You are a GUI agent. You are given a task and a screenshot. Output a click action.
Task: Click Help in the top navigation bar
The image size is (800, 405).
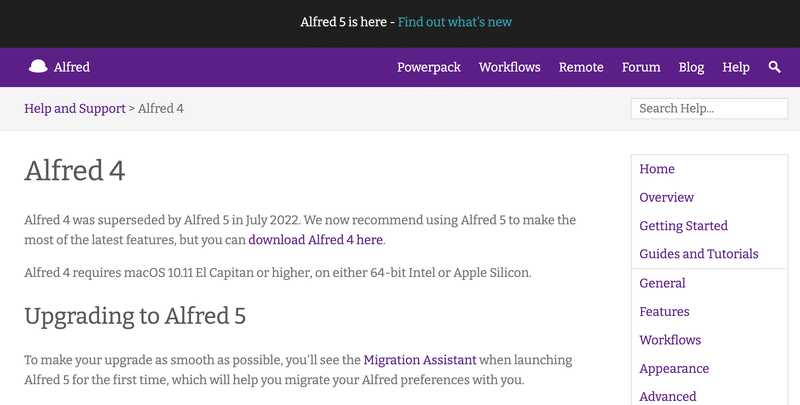(x=736, y=67)
